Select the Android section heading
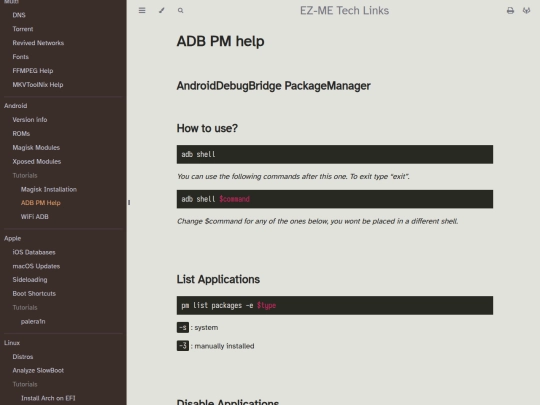The width and height of the screenshot is (540, 405). pos(15,106)
